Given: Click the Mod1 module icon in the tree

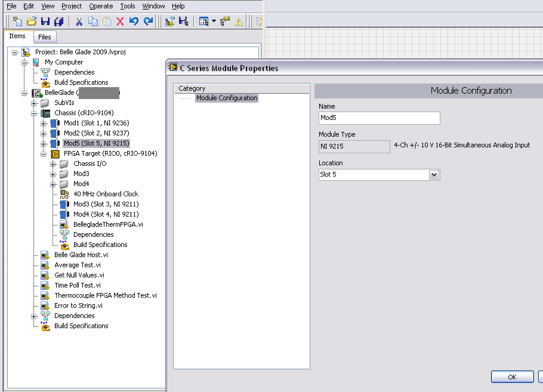Looking at the screenshot, I should point(55,123).
